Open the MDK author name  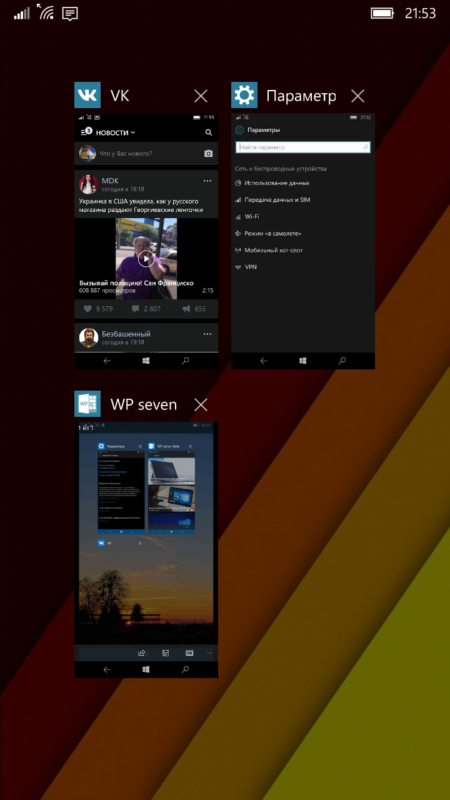[x=110, y=181]
